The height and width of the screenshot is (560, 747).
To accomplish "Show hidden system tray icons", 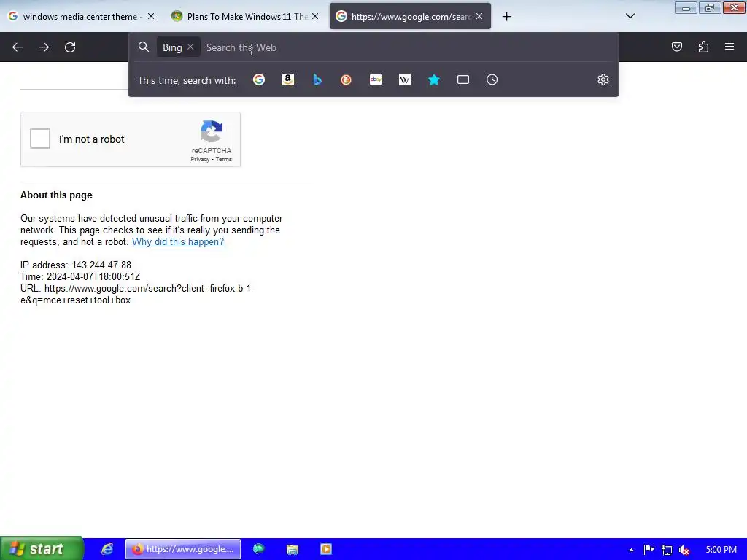I will 631,550.
